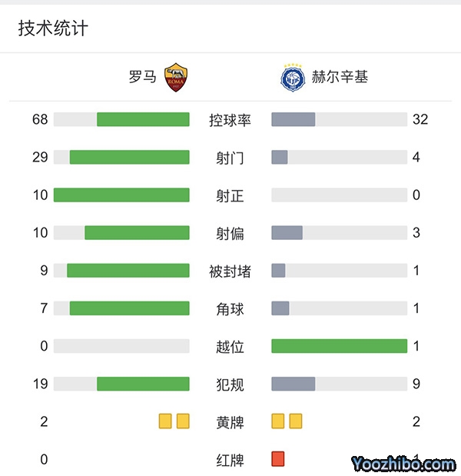Click Roma's full green 射正 bar
Image resolution: width=461 pixels, height=476 pixels.
121,195
